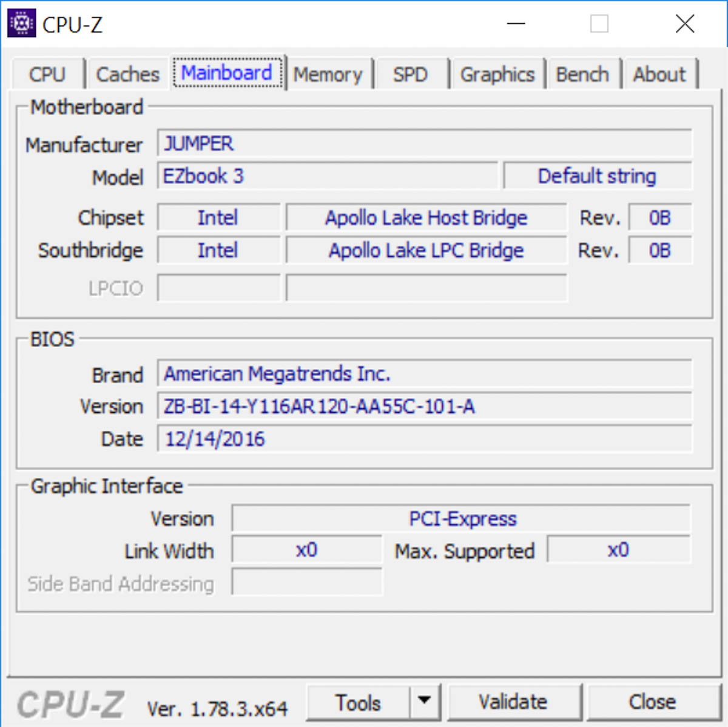Image resolution: width=728 pixels, height=727 pixels.
Task: Click BIOS version string ZB-BI-14-Y116AR120
Action: coord(425,407)
